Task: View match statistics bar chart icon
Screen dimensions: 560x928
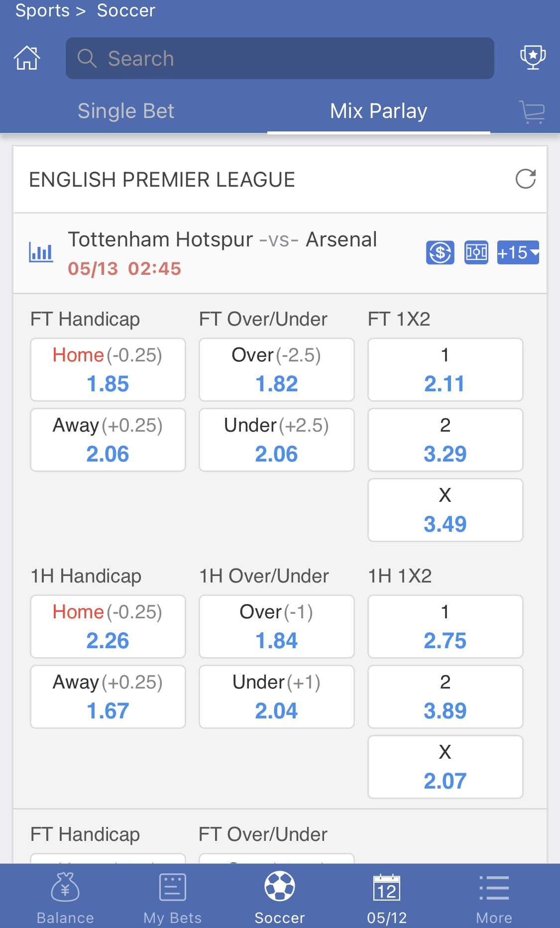Action: (41, 252)
